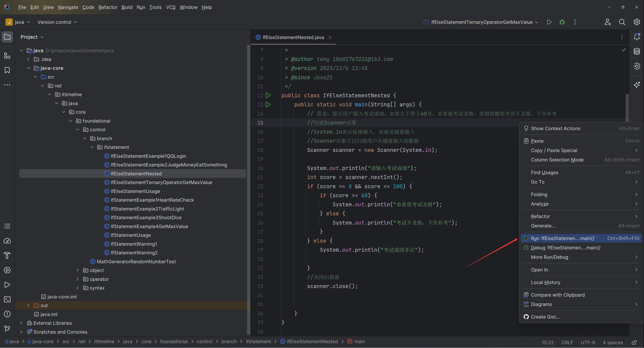Toggle read-only lock icon in status bar
644x348 pixels.
coord(634,342)
